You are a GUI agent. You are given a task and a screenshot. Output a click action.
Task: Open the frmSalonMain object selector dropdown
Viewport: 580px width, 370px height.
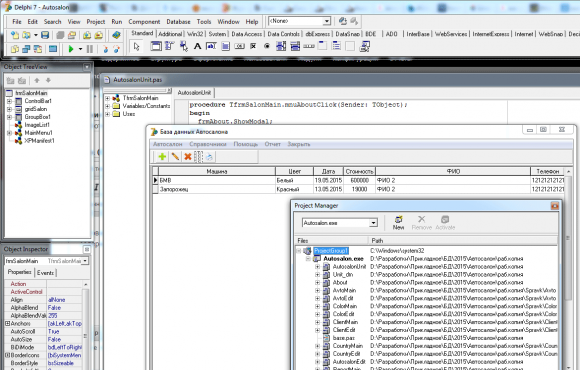pos(85,261)
